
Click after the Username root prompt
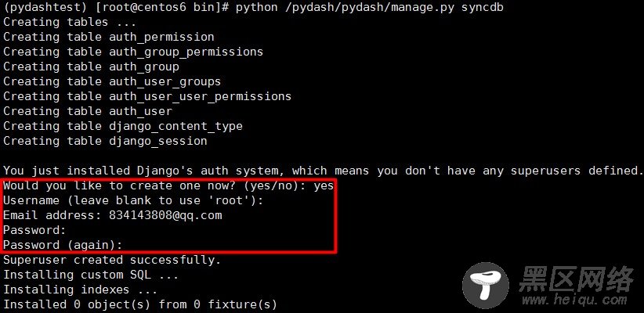(x=269, y=200)
